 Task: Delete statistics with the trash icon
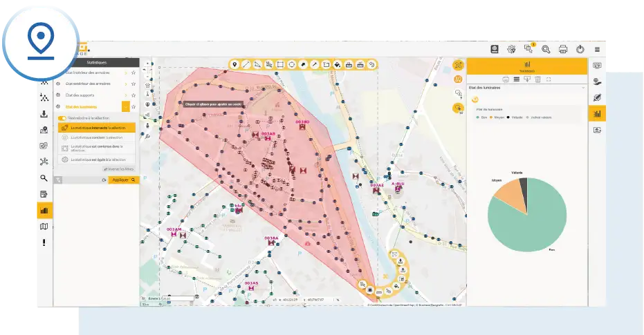(x=537, y=79)
